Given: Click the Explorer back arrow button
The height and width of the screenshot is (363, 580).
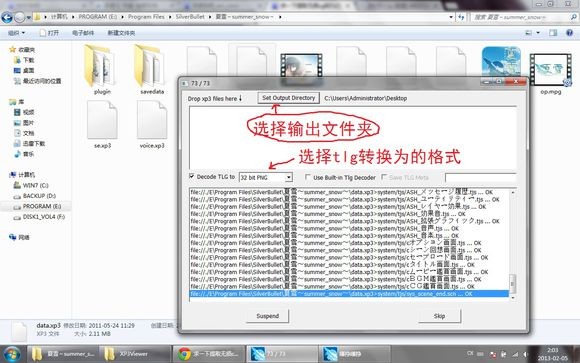Looking at the screenshot, I should click(7, 17).
